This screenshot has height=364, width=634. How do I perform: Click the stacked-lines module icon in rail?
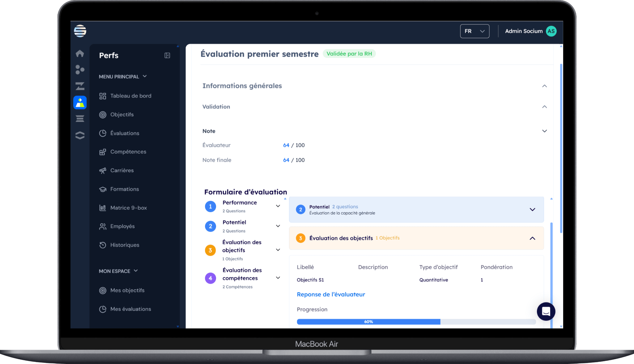tap(80, 119)
